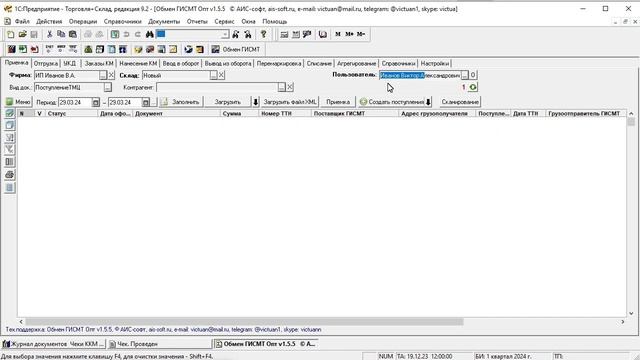
Task: Open calendar picker for period end date
Action: (x=146, y=102)
